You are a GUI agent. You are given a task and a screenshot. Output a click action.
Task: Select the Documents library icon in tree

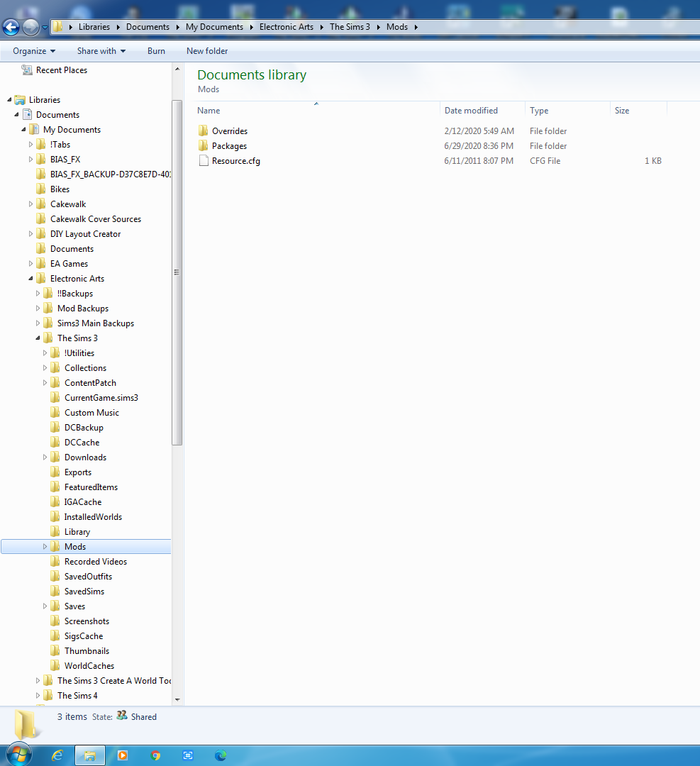[28, 115]
